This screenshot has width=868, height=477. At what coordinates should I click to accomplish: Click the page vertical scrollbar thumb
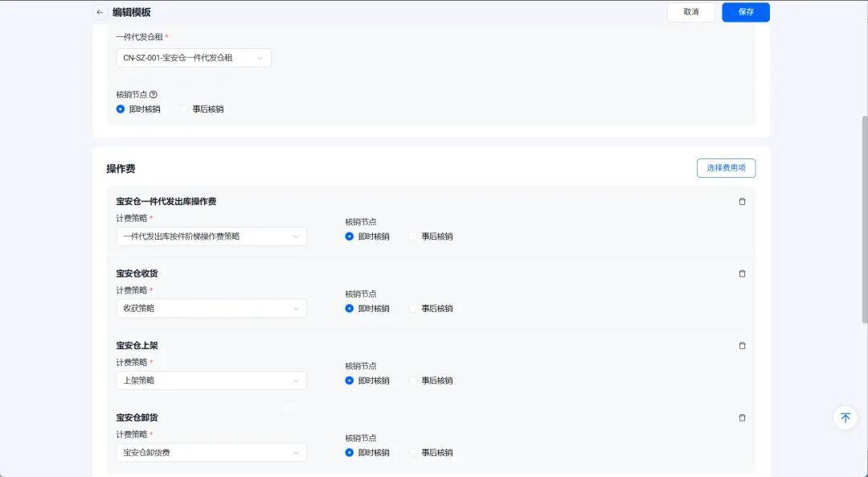click(x=865, y=219)
